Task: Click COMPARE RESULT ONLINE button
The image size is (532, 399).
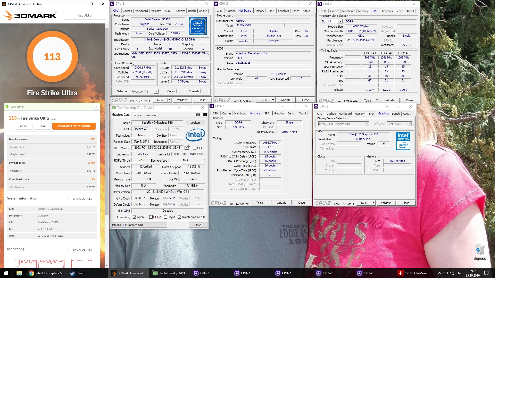Action: [74, 126]
